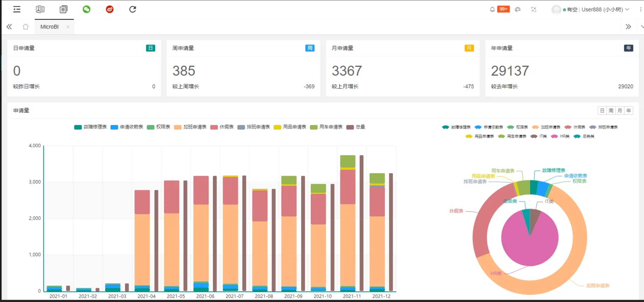Click the monthly total value 3367
Image resolution: width=644 pixels, height=302 pixels.
pos(347,71)
